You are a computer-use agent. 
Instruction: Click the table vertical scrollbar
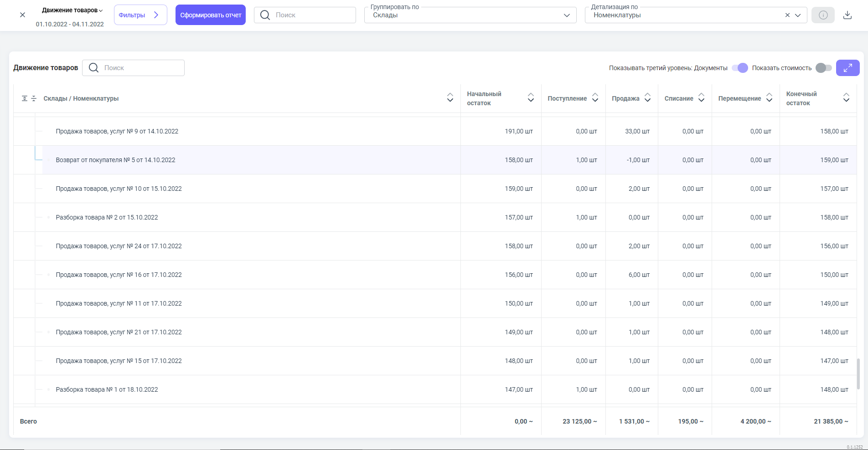[858, 373]
